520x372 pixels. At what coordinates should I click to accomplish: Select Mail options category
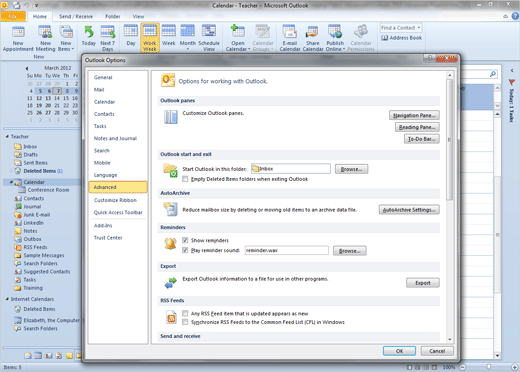pyautogui.click(x=118, y=90)
